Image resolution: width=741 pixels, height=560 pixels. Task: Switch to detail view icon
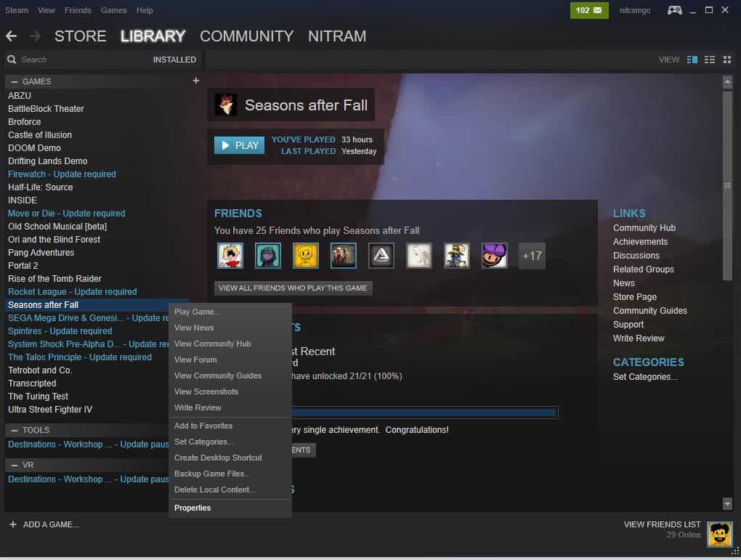pos(692,60)
